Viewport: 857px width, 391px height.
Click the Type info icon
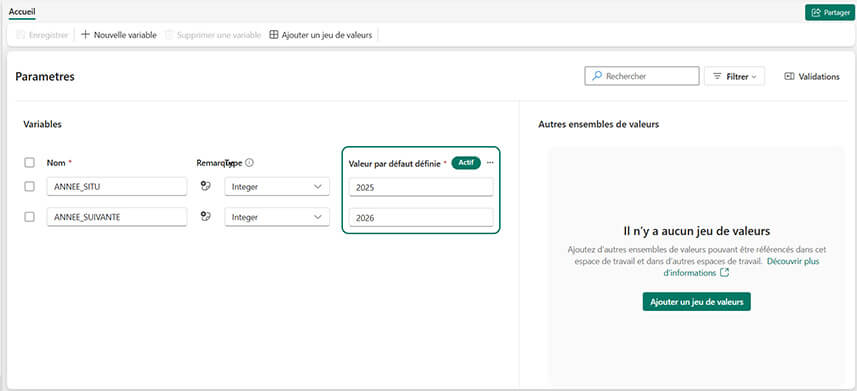tap(249, 162)
